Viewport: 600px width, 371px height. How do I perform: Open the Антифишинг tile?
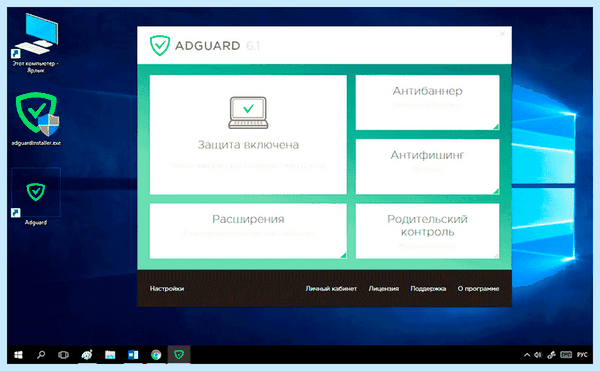click(x=427, y=166)
